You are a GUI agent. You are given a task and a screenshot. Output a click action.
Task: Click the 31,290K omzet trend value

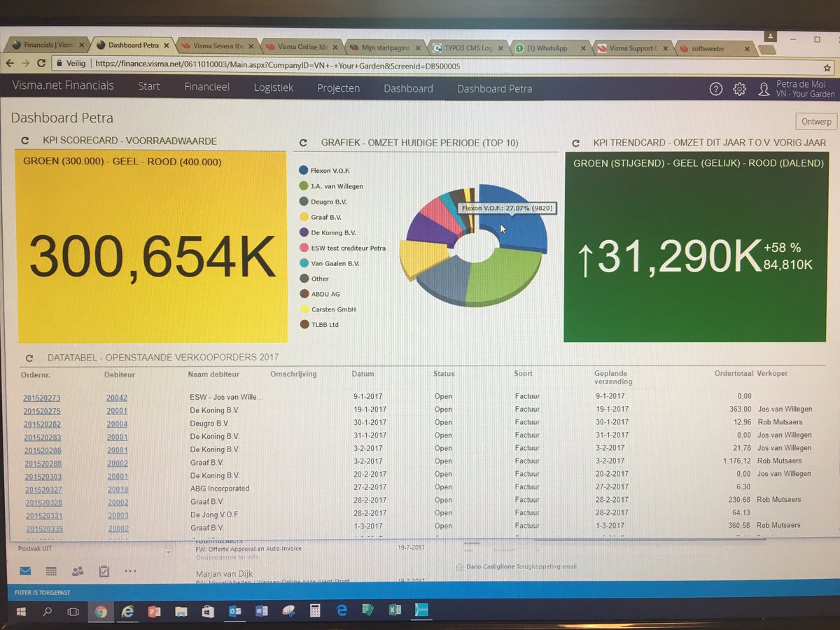click(670, 258)
